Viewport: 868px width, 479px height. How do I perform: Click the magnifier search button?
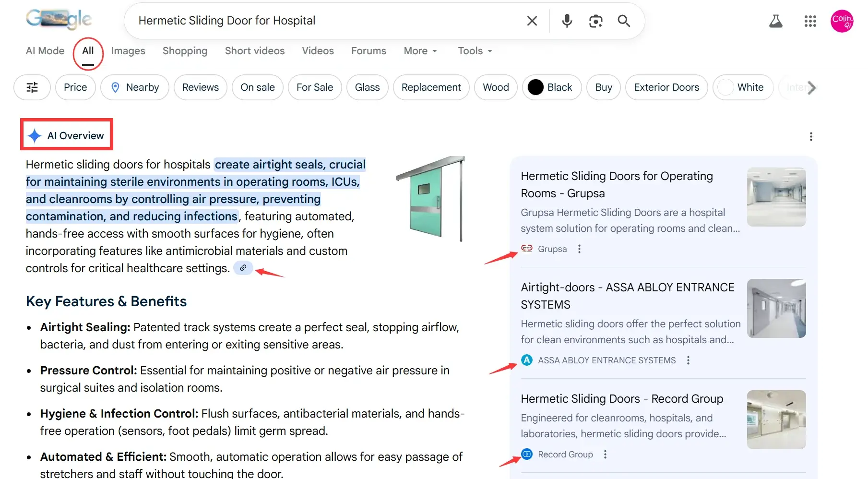624,21
